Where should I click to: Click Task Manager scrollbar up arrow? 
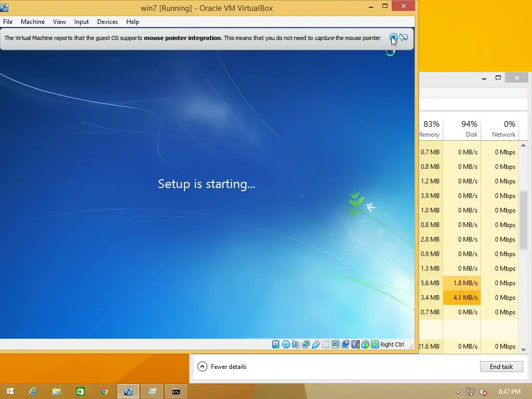tap(523, 145)
